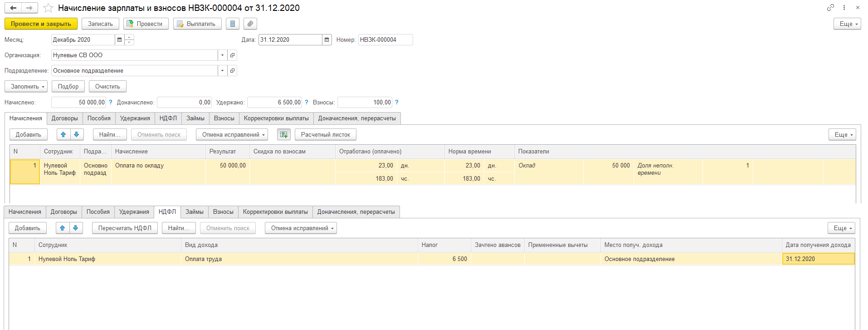Open the three-dot window menu icon
868x330 pixels.
click(x=844, y=8)
